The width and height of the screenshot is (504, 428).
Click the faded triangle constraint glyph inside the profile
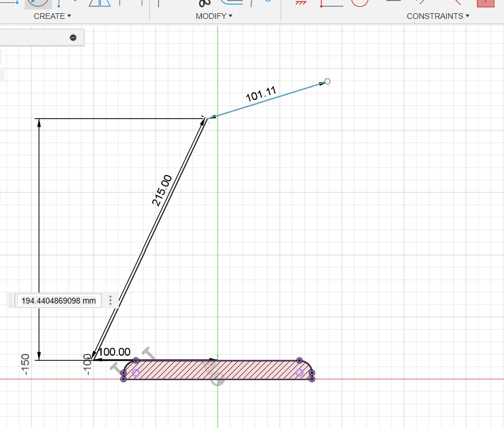(x=210, y=368)
